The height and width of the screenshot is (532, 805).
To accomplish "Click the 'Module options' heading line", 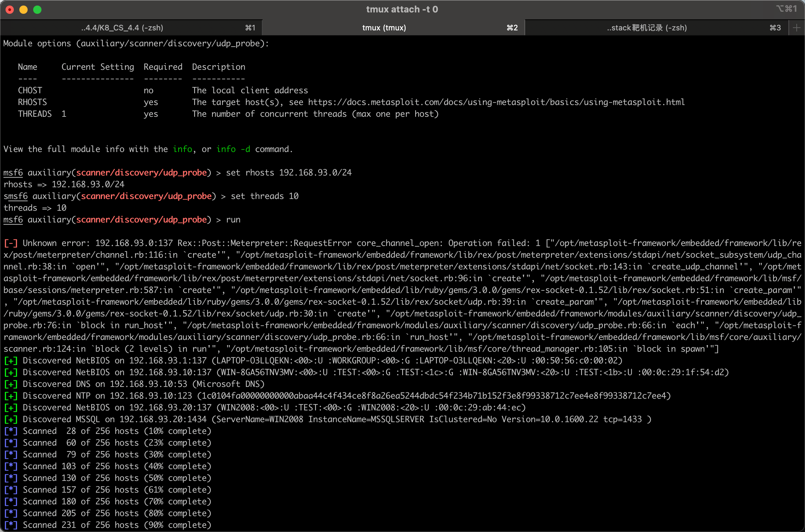I will coord(136,44).
